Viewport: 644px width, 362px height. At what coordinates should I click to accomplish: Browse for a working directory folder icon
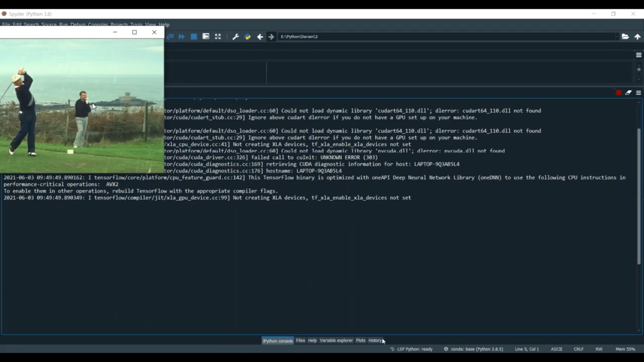point(625,37)
